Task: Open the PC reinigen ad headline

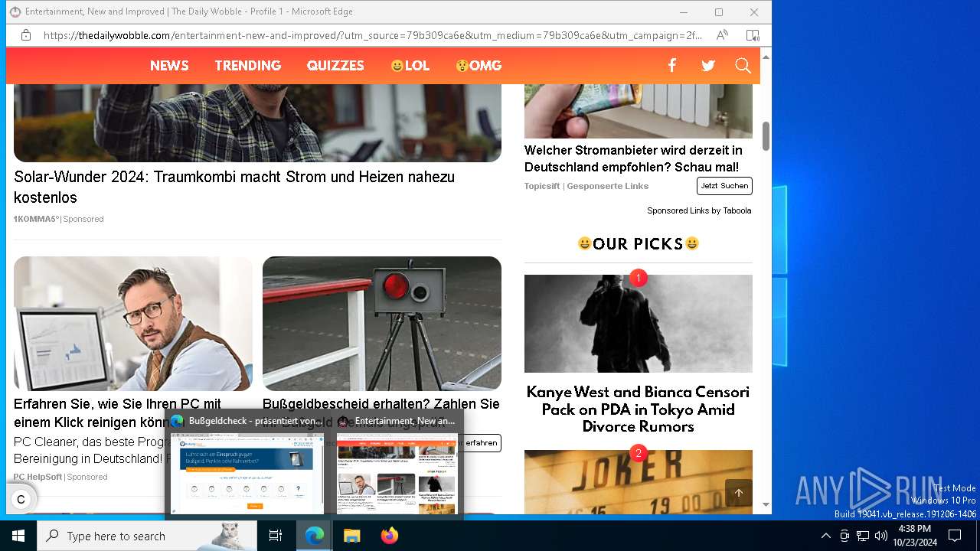Action: coord(117,412)
